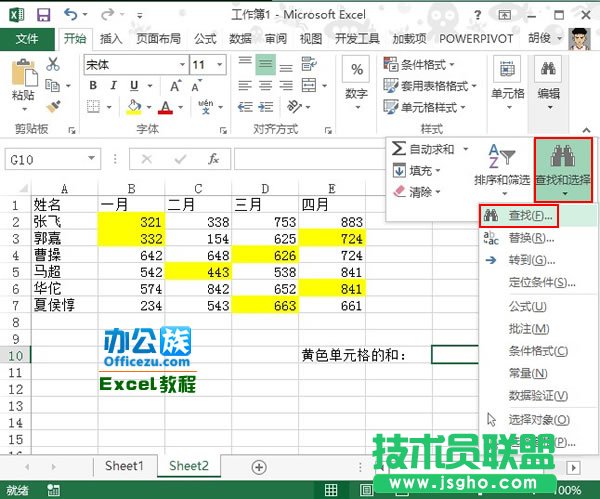
Task: Align text to the right
Action: coord(286,85)
